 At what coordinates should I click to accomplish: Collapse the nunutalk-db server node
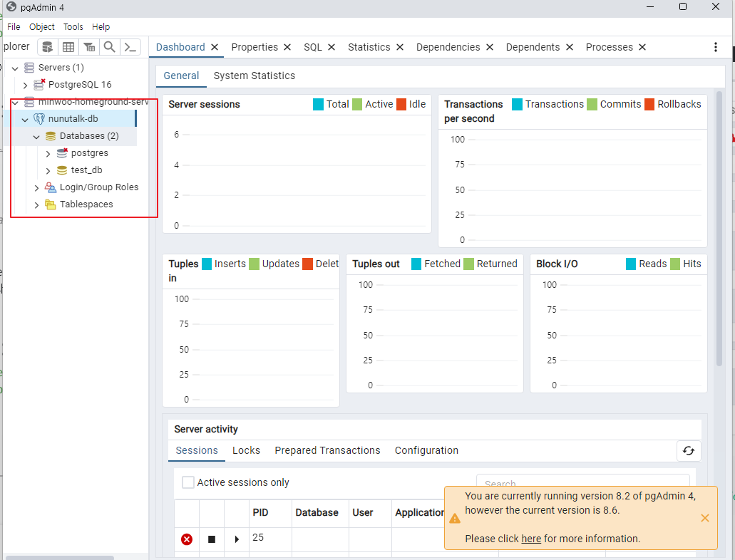coord(26,120)
